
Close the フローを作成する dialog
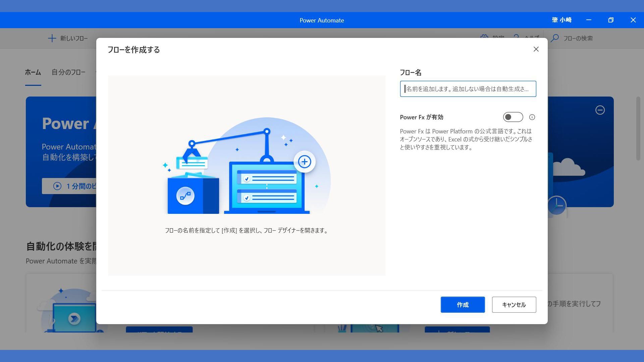536,49
